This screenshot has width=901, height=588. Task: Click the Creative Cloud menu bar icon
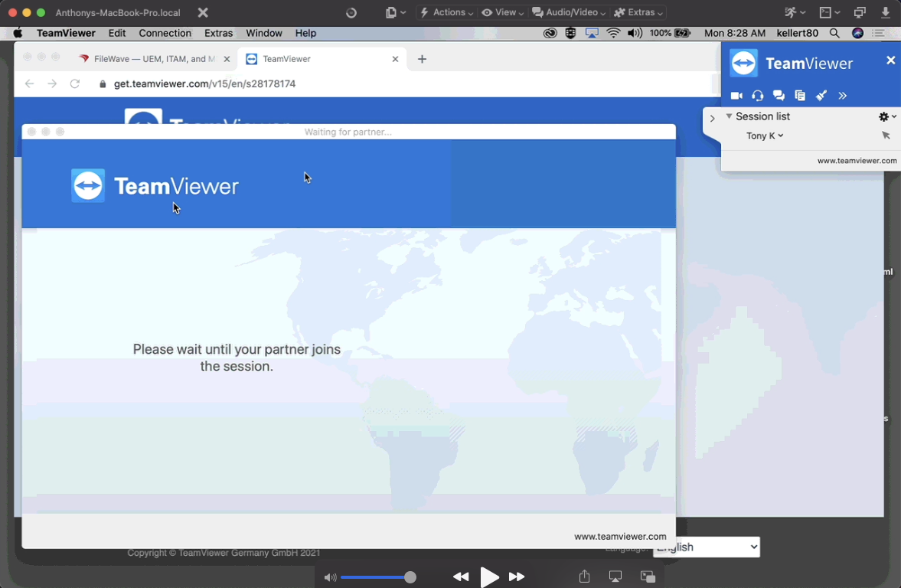pyautogui.click(x=550, y=34)
